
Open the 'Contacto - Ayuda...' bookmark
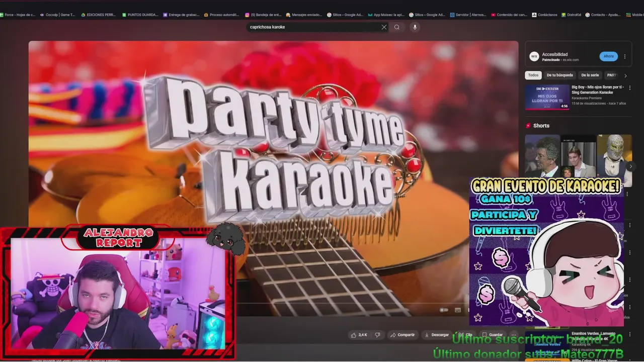click(x=603, y=15)
